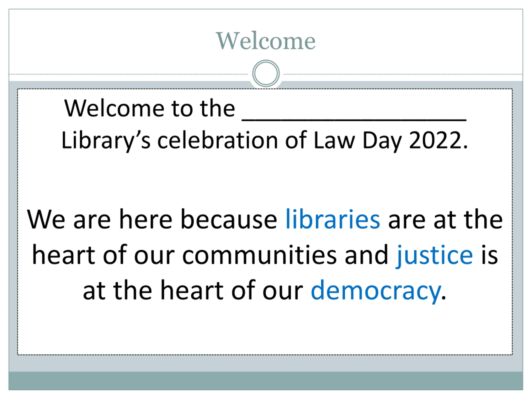The width and height of the screenshot is (532, 399).
Task: Click the year "2022" in the text
Action: tap(435, 140)
